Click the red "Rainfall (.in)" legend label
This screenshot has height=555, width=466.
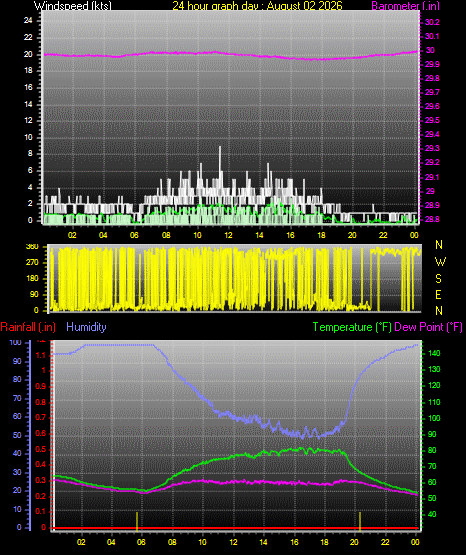(x=28, y=327)
